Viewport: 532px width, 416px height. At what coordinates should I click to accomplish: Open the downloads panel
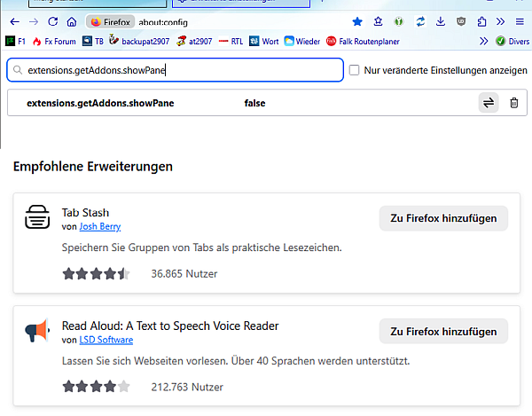[x=441, y=21]
